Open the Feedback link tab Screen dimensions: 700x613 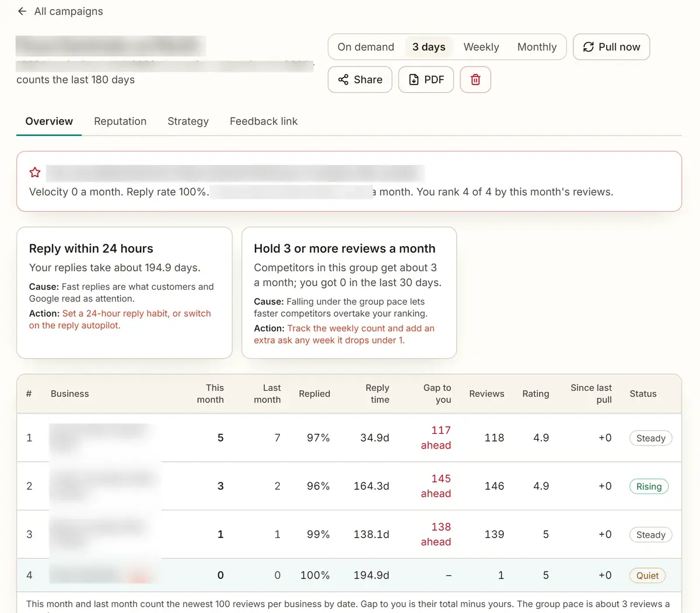[264, 121]
